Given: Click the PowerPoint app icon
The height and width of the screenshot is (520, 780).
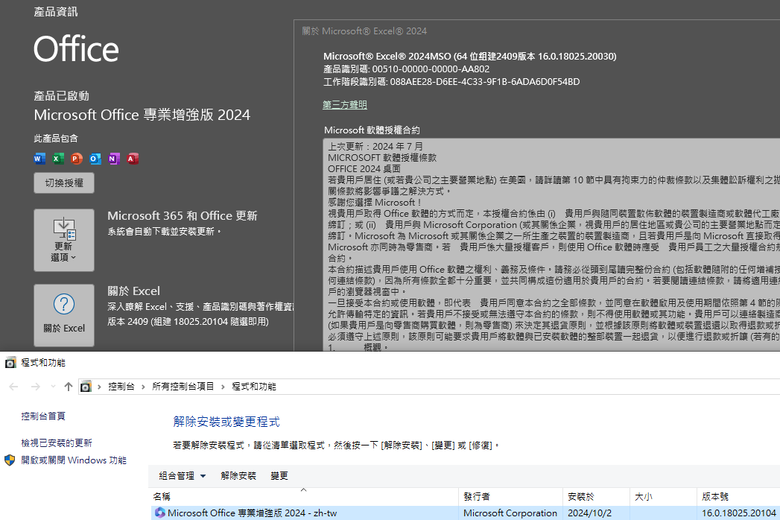Looking at the screenshot, I should 77,159.
